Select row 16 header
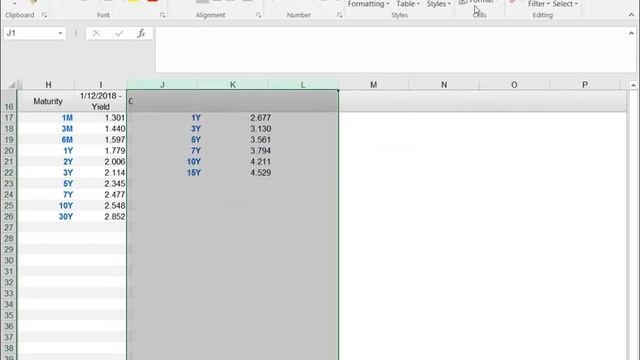Image resolution: width=640 pixels, height=360 pixels. coord(9,101)
